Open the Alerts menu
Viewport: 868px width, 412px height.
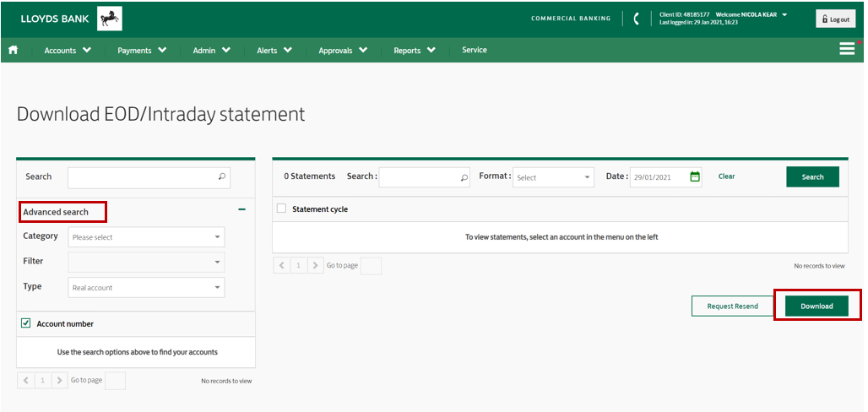pyautogui.click(x=274, y=50)
